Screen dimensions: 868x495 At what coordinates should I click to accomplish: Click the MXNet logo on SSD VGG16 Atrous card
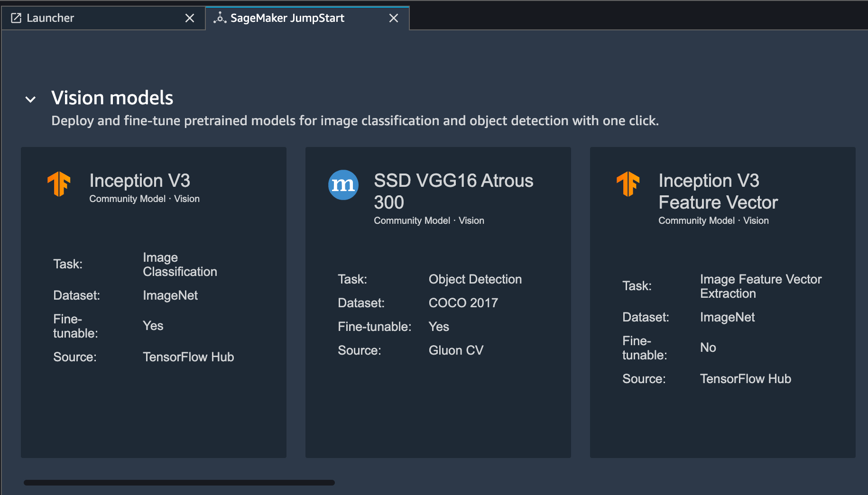click(343, 185)
